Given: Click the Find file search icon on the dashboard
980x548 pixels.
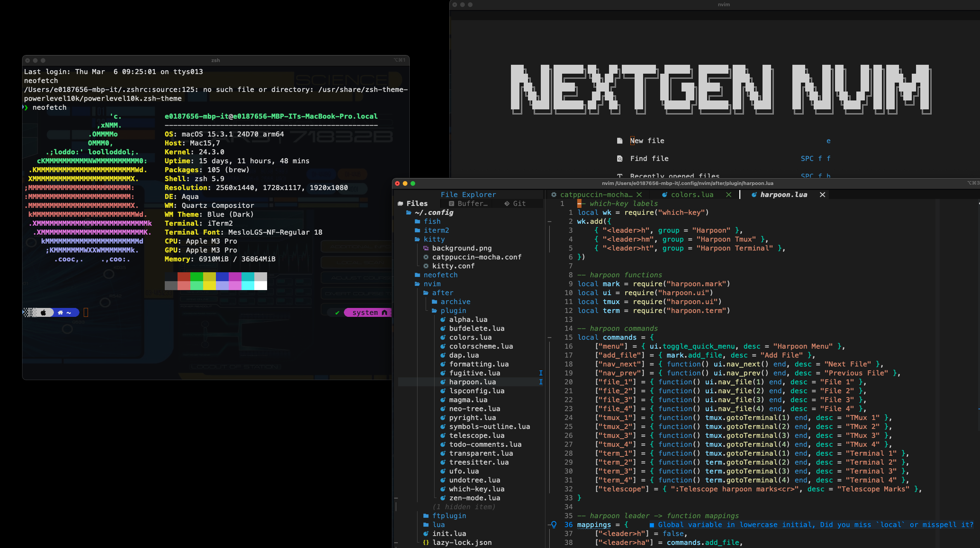Looking at the screenshot, I should click(619, 159).
